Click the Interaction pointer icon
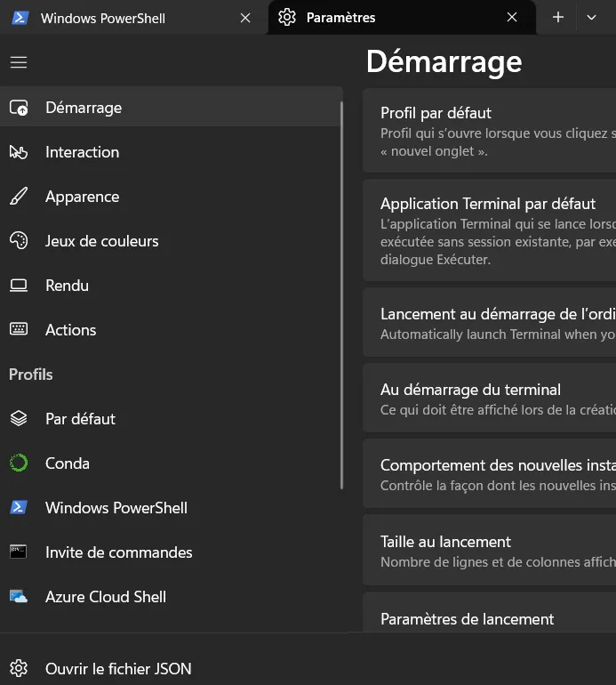This screenshot has height=685, width=616. [19, 152]
